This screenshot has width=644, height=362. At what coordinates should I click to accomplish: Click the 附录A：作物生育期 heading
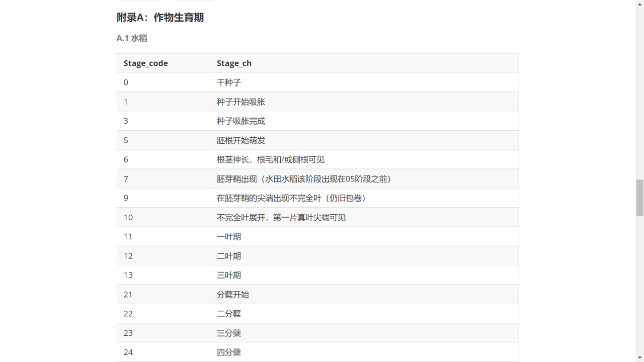(x=160, y=18)
